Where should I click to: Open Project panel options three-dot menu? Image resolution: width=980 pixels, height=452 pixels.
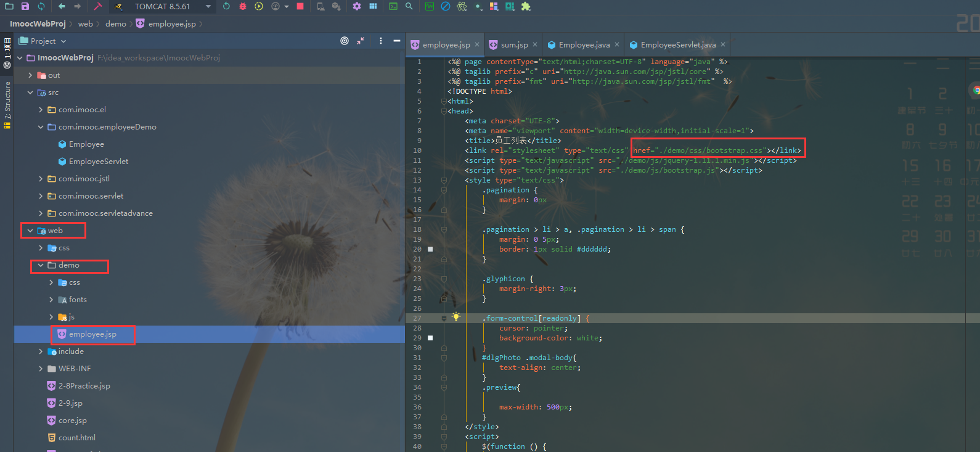point(381,41)
